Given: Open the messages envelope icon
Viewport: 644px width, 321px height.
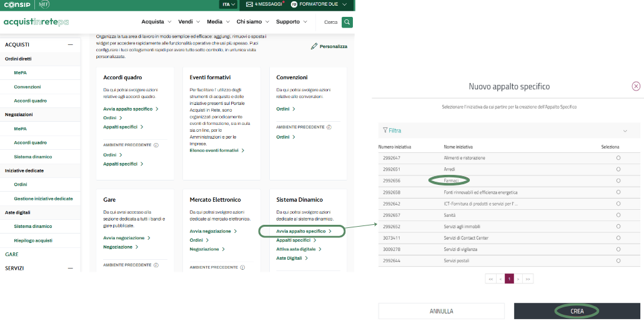Looking at the screenshot, I should (x=249, y=4).
